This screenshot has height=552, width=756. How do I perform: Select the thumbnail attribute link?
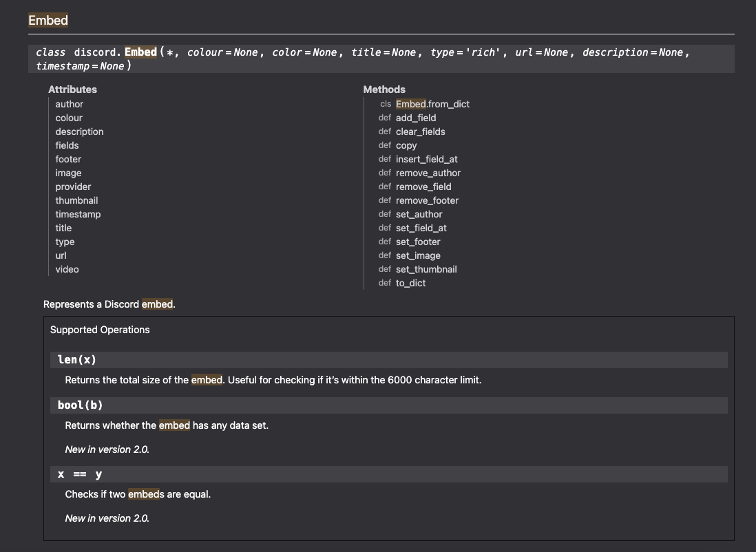coord(76,200)
